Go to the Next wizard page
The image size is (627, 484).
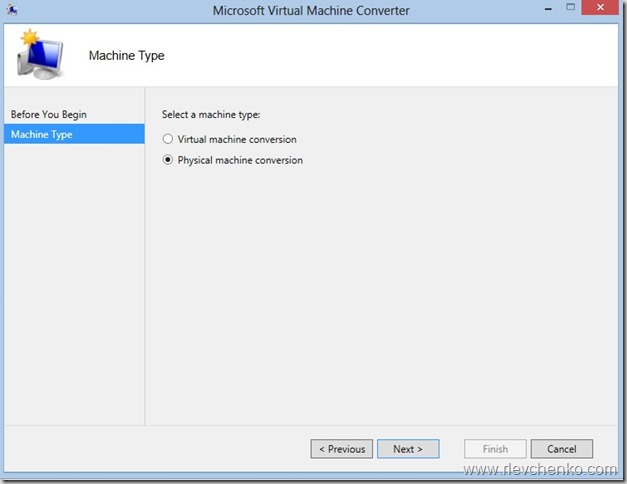coord(408,449)
